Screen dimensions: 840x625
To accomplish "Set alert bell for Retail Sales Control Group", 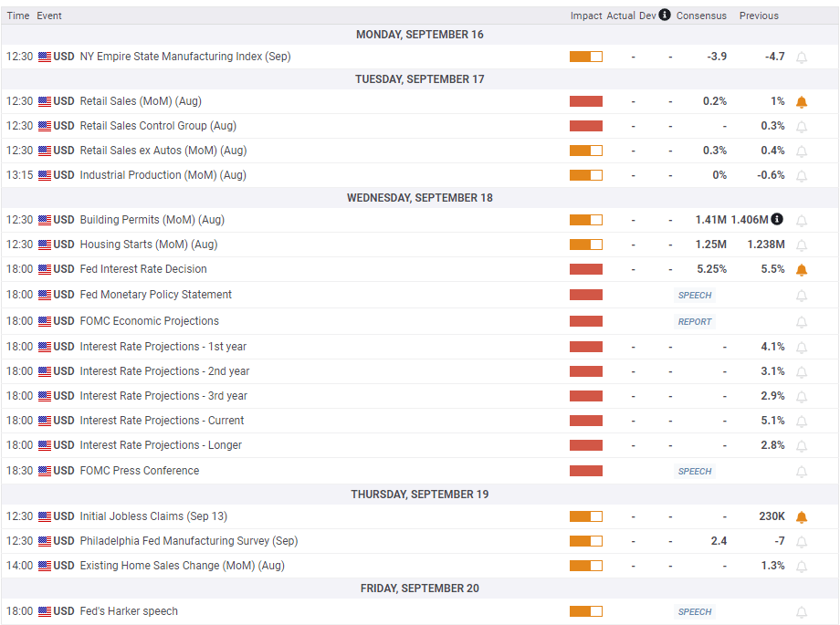I will point(802,127).
